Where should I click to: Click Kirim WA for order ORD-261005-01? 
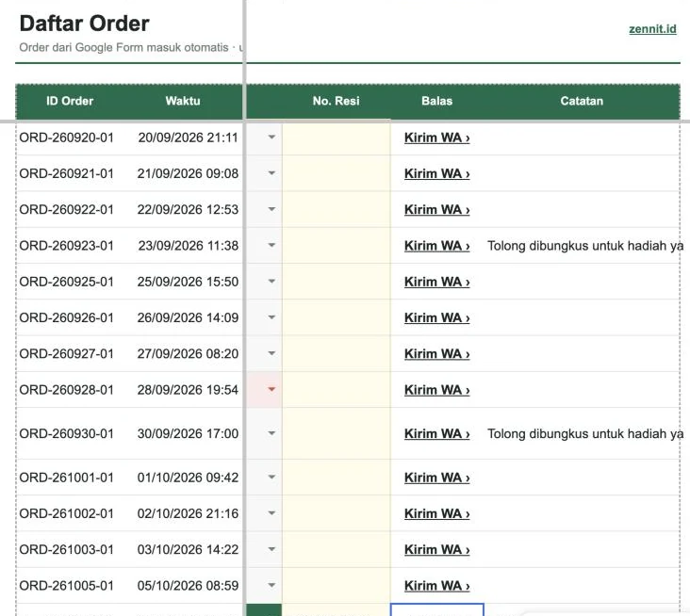coord(437,586)
